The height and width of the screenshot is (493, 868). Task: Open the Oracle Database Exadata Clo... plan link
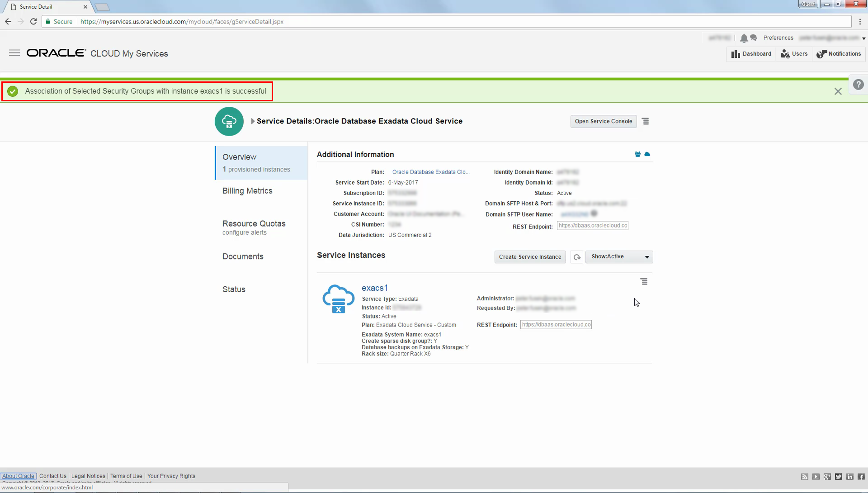coord(431,172)
